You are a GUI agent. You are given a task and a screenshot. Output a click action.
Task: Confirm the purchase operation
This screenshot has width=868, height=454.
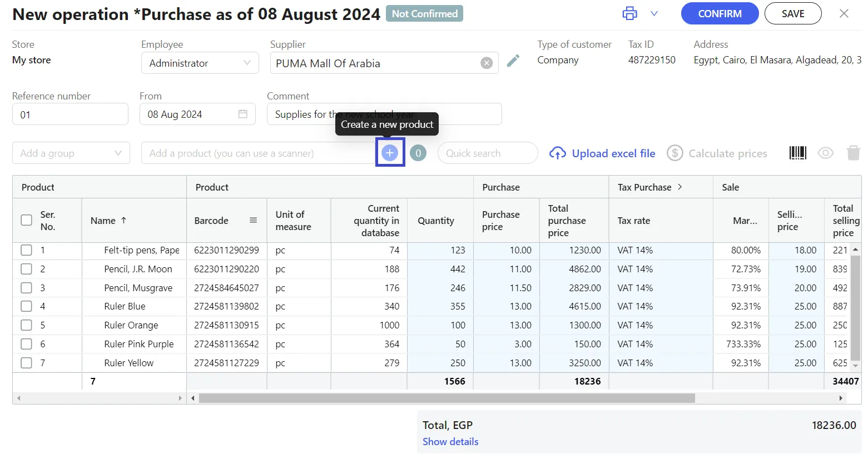coord(720,13)
